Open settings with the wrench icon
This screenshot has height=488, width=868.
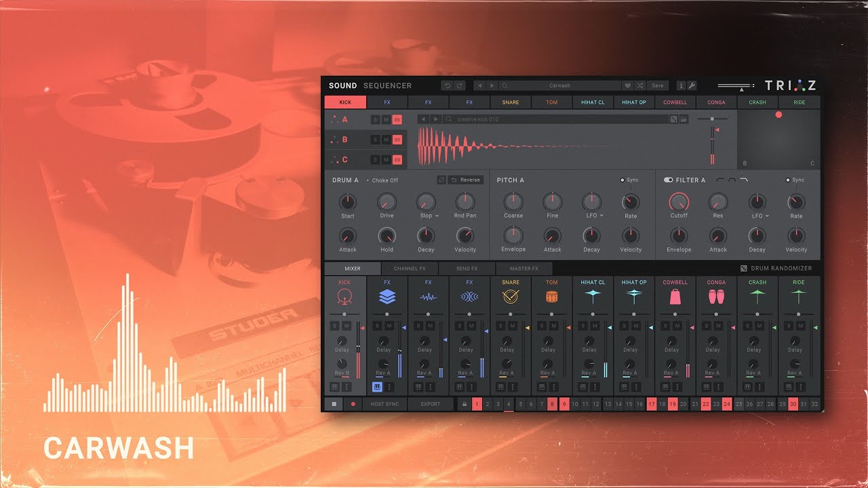692,86
